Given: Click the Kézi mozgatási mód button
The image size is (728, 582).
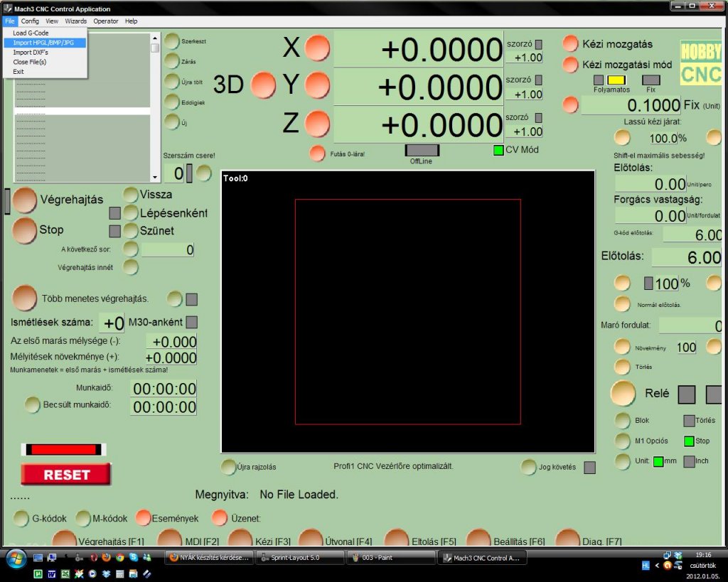Looking at the screenshot, I should click(571, 65).
